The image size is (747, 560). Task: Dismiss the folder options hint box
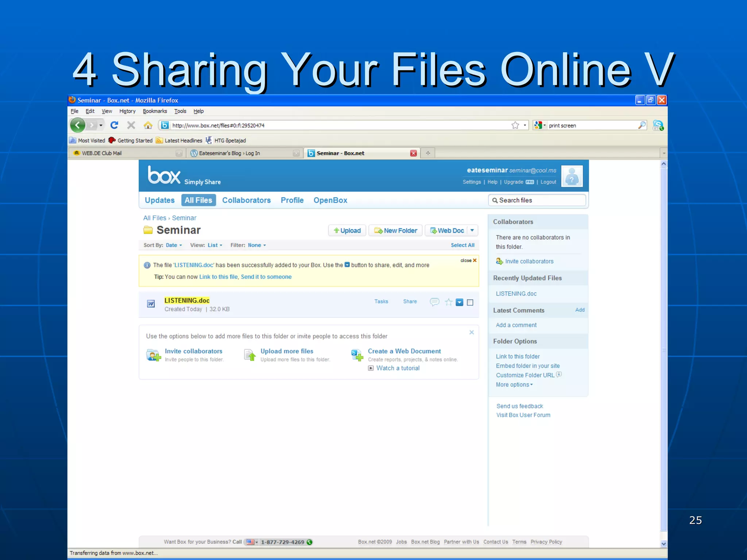[x=472, y=332]
